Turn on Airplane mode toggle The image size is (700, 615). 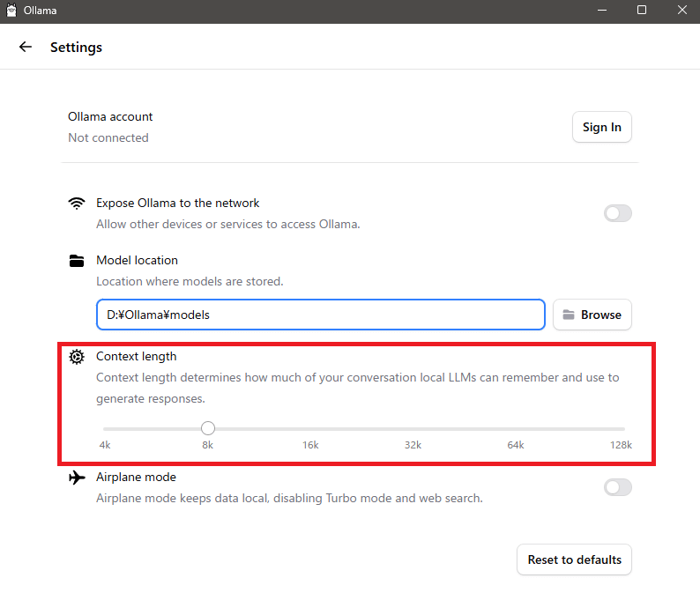point(618,487)
